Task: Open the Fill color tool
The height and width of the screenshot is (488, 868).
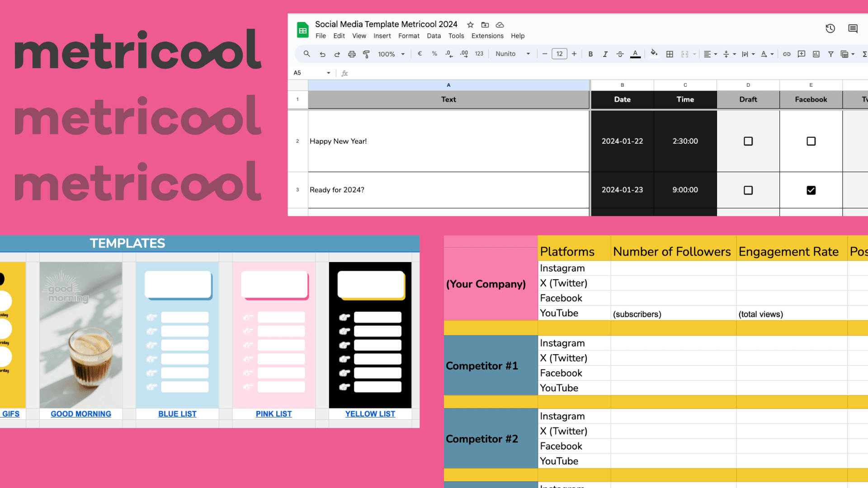Action: 654,54
